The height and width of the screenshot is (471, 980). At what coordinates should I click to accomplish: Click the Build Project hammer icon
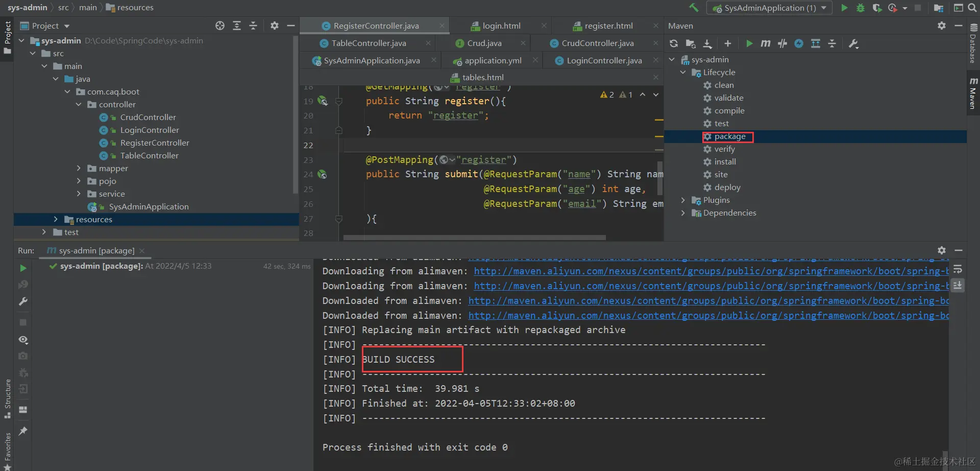click(694, 8)
